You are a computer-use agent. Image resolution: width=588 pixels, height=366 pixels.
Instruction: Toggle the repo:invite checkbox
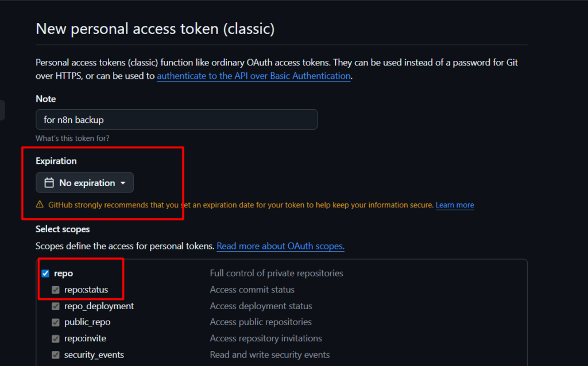click(56, 338)
